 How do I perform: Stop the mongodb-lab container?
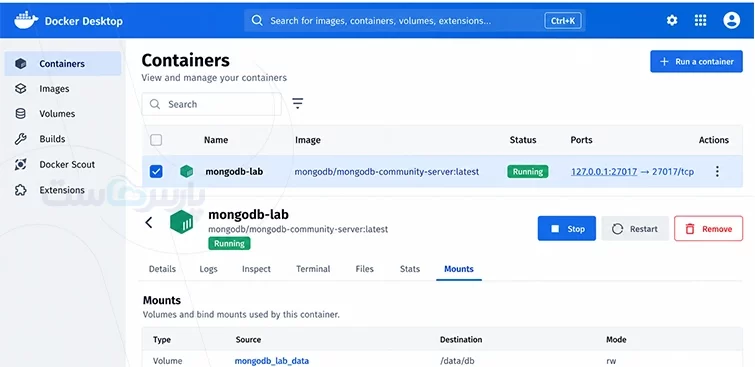(x=567, y=229)
